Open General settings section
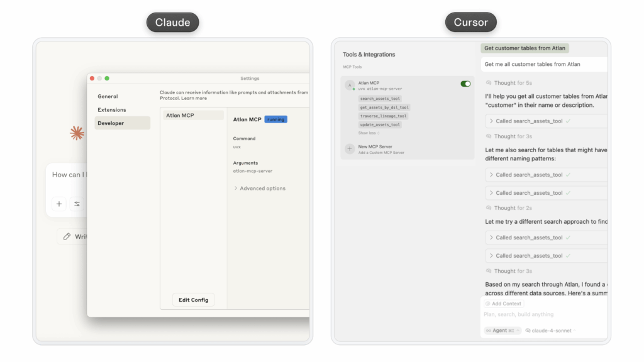The width and height of the screenshot is (644, 362). point(108,96)
